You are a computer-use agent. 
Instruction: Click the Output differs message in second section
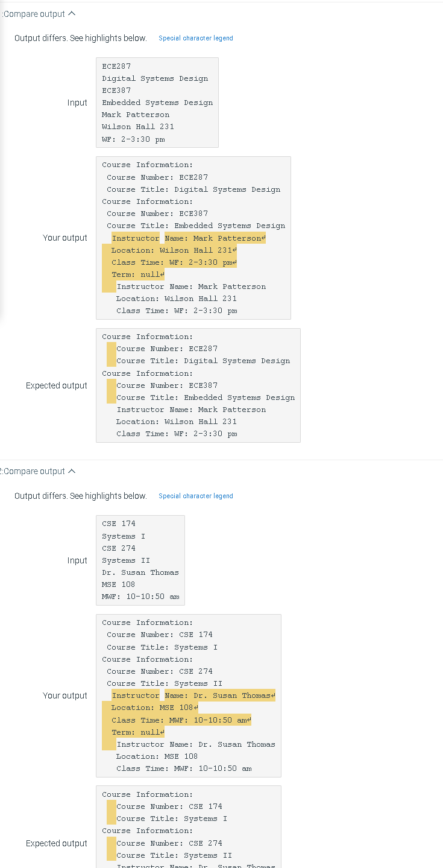(80, 495)
